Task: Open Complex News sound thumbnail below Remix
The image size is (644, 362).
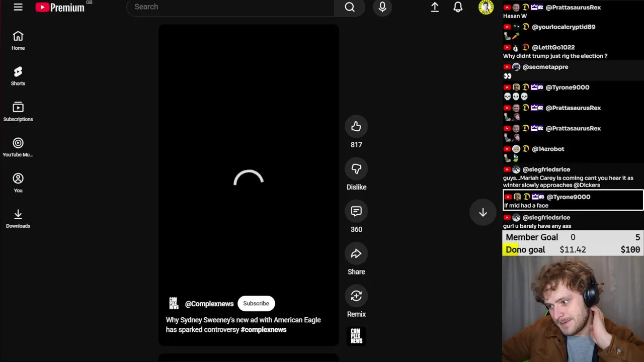Action: (x=356, y=336)
